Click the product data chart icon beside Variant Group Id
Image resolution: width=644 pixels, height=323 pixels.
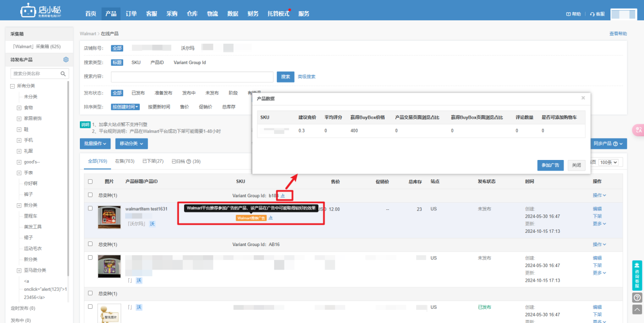coord(283,195)
